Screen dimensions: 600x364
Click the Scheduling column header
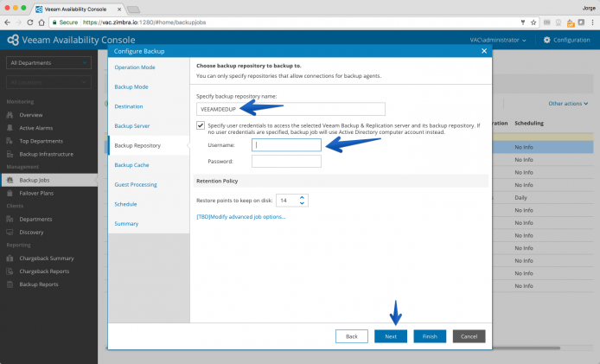coord(529,123)
